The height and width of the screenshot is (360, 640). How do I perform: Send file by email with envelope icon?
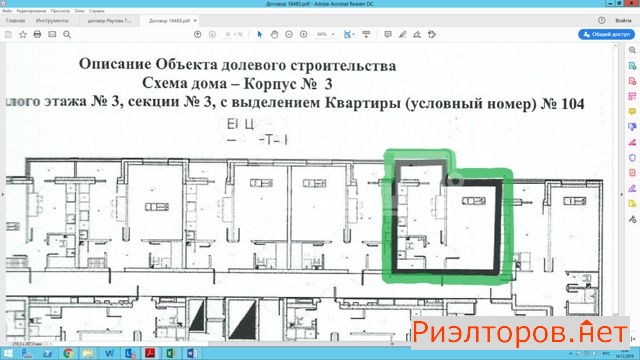pyautogui.click(x=52, y=35)
